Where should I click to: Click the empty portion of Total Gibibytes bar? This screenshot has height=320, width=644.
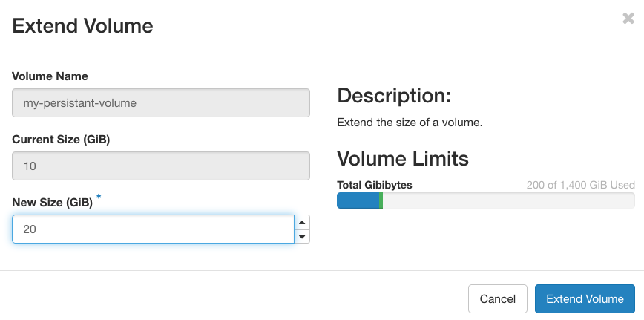[x=508, y=200]
